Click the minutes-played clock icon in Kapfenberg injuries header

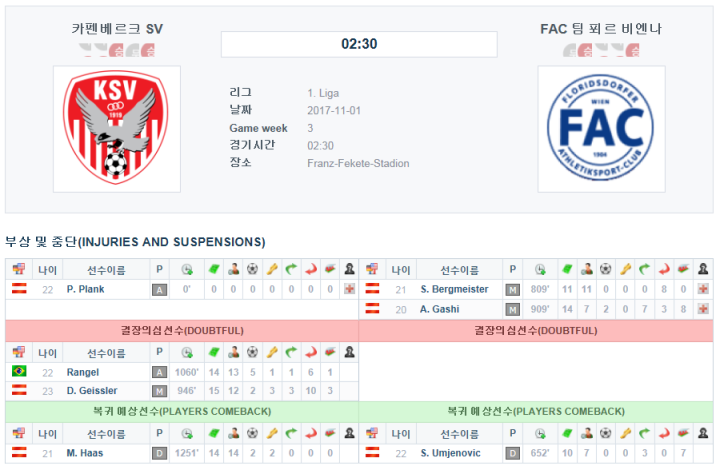click(x=187, y=270)
